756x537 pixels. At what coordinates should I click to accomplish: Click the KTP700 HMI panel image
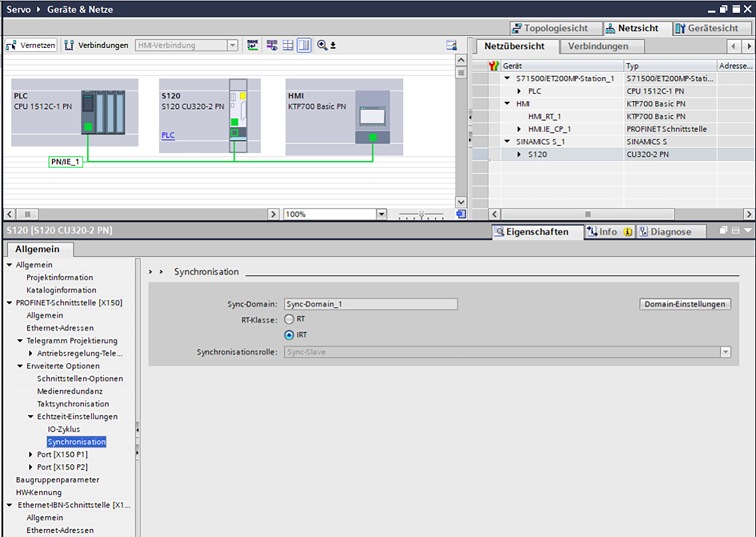click(x=372, y=117)
